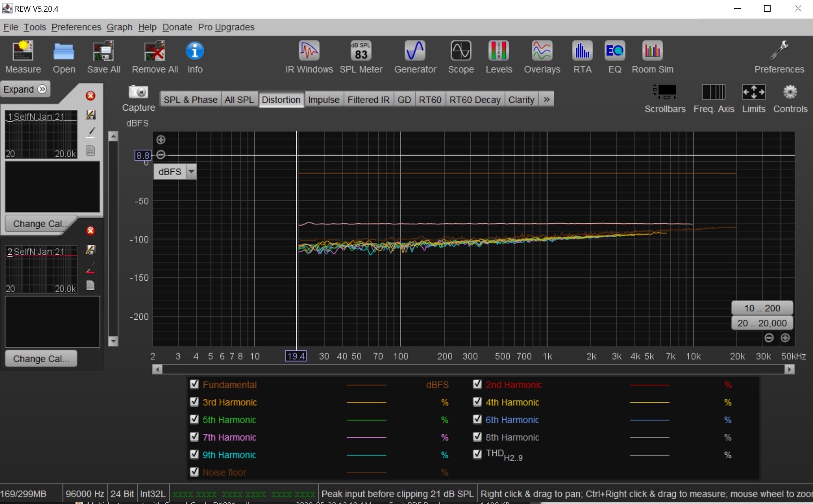Toggle the 4th Harmonic checkbox
This screenshot has width=813, height=504.
(x=477, y=402)
